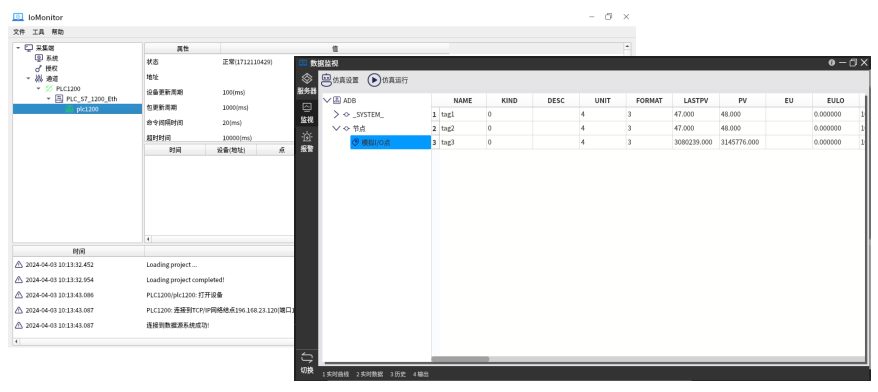Click PV value 3145776.000
Image resolution: width=878 pixels, height=392 pixels.
point(742,142)
